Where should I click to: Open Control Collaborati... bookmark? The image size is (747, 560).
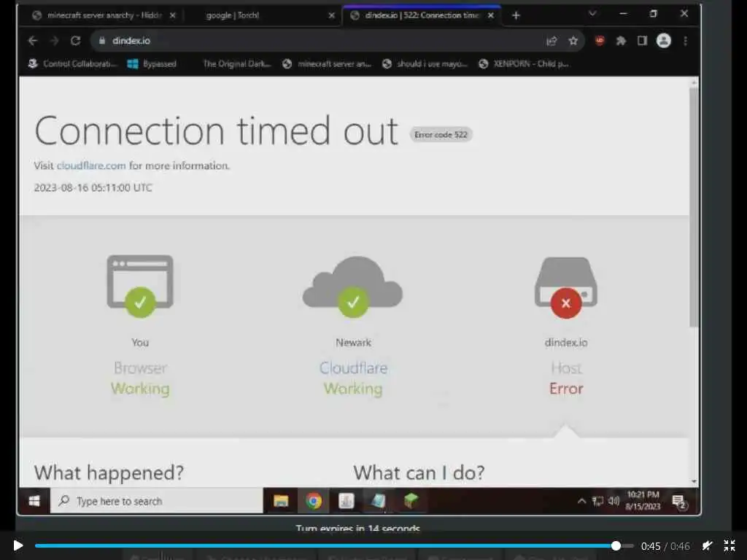72,63
